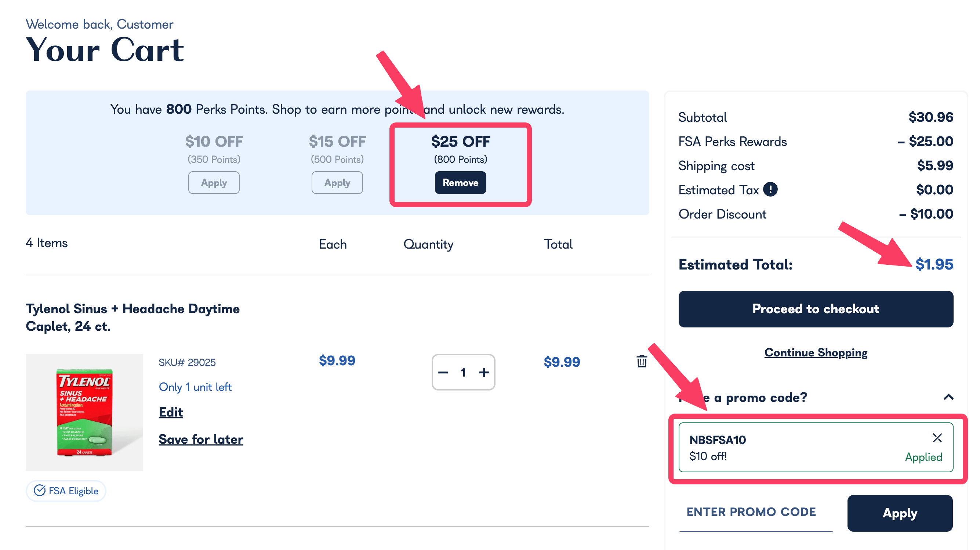Remove the $25 OFF perks reward

(x=460, y=183)
